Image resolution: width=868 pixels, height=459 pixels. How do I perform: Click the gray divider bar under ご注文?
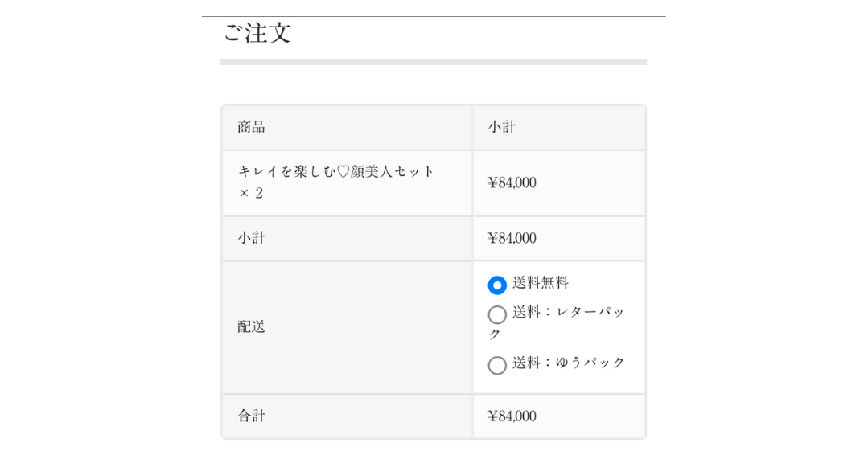point(433,62)
